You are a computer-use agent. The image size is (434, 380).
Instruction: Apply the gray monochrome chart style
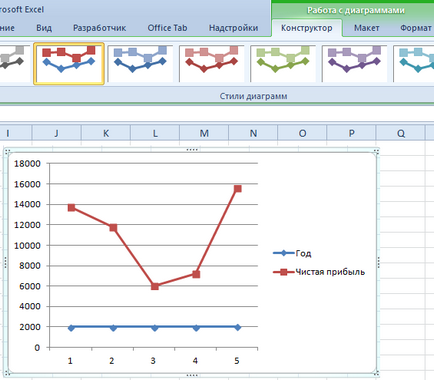(13, 63)
